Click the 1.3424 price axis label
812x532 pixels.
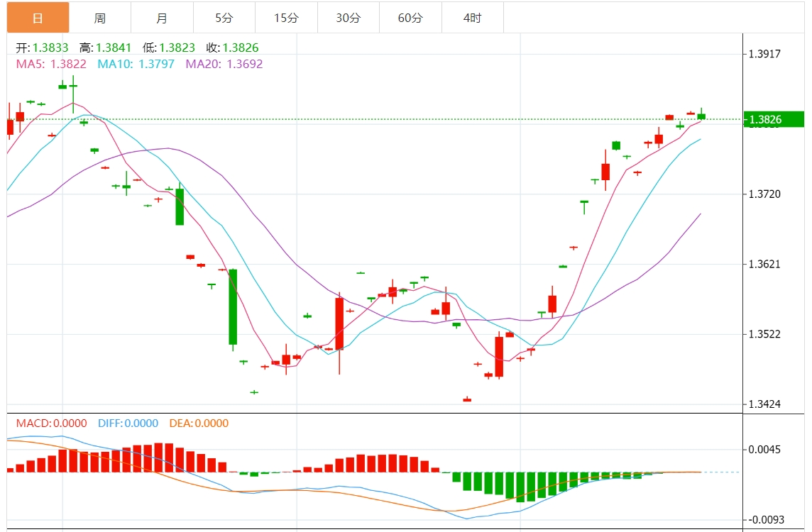click(x=765, y=405)
